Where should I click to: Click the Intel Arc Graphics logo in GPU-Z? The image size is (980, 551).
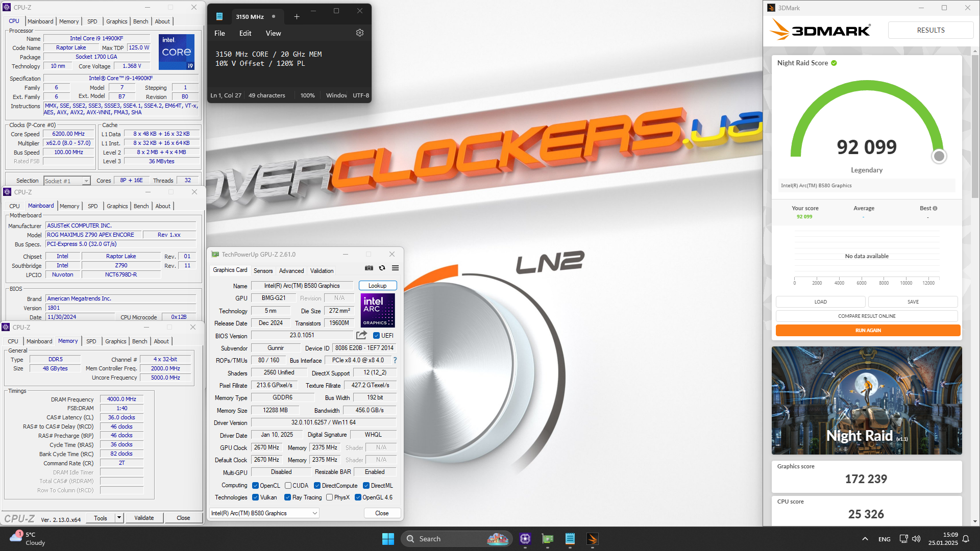click(x=378, y=310)
